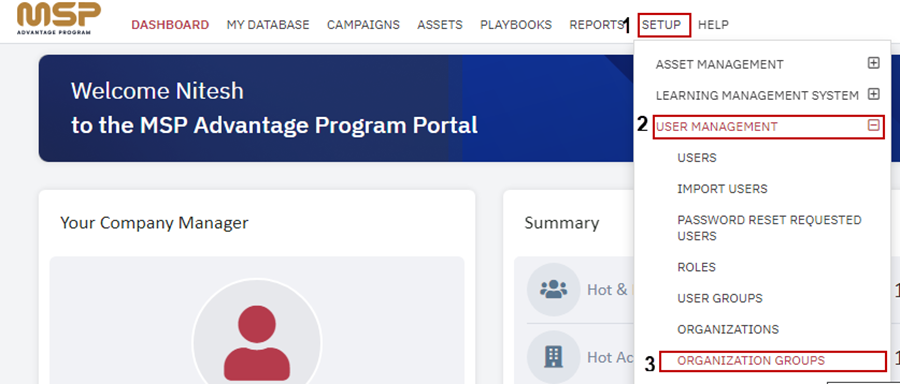The width and height of the screenshot is (900, 384).
Task: Open Password Reset Requested Users item
Action: pos(769,228)
